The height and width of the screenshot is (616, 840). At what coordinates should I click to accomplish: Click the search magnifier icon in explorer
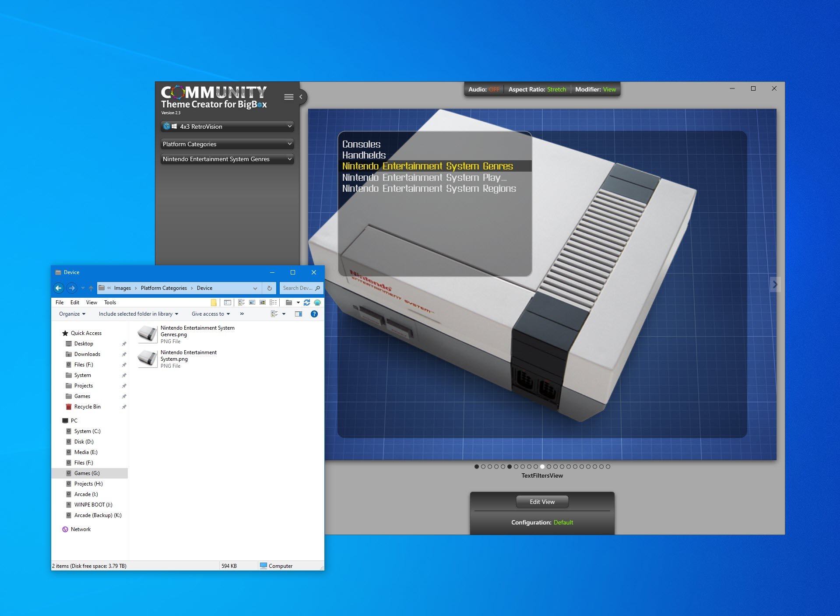[317, 288]
